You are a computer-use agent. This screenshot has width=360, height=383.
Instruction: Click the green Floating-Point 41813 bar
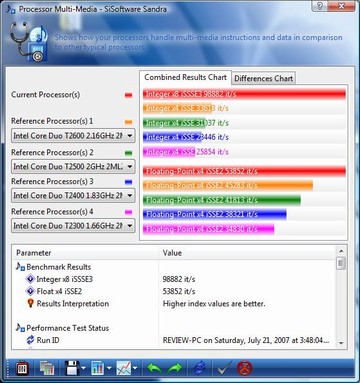pyautogui.click(x=222, y=200)
